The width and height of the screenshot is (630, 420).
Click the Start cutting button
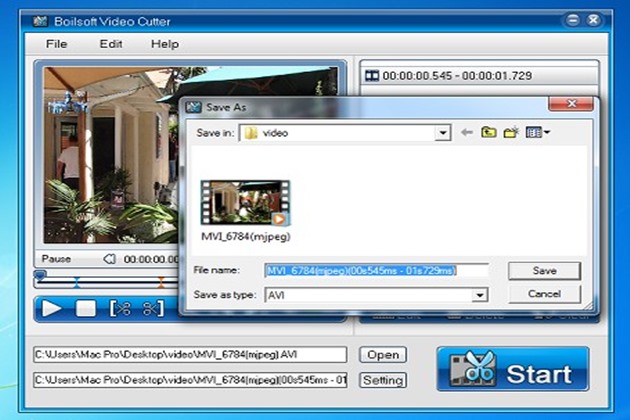click(513, 369)
